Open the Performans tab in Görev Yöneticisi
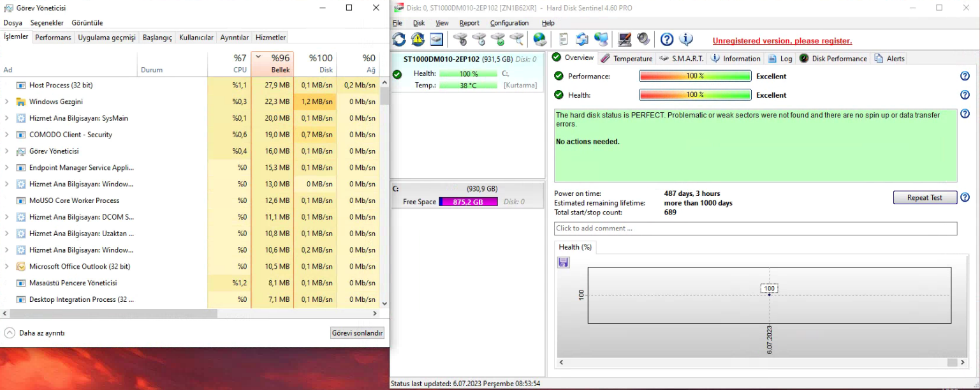The height and width of the screenshot is (390, 980). [53, 38]
